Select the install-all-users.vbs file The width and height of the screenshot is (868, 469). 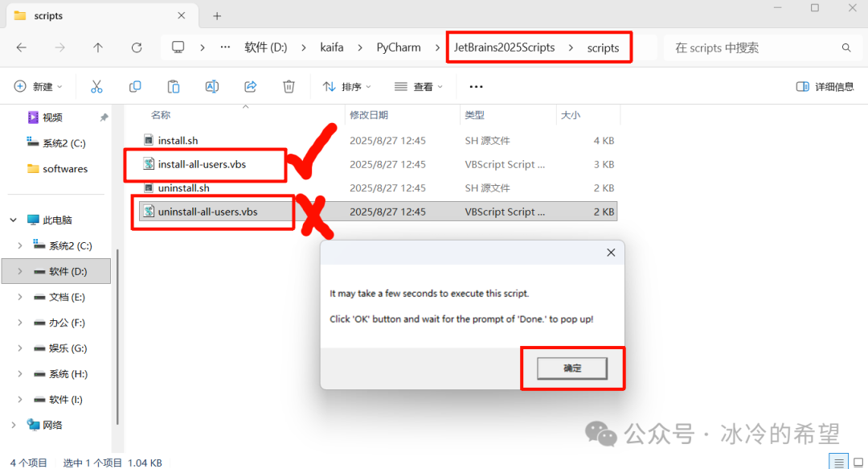[x=202, y=164]
